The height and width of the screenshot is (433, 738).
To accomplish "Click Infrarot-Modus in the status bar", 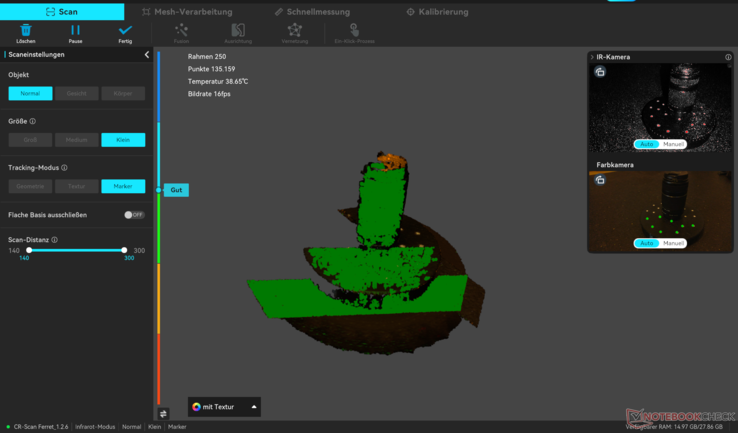I will [95, 427].
